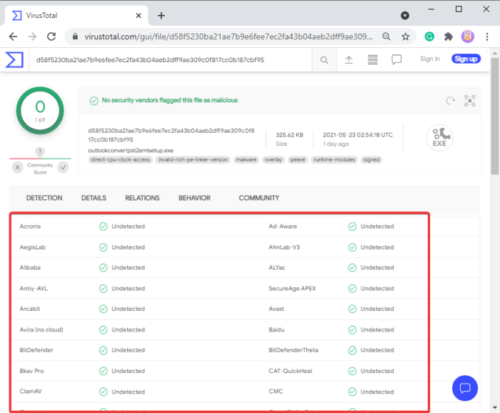The image size is (500, 413).
Task: Open the comments speech bubble in header
Action: coord(397,60)
